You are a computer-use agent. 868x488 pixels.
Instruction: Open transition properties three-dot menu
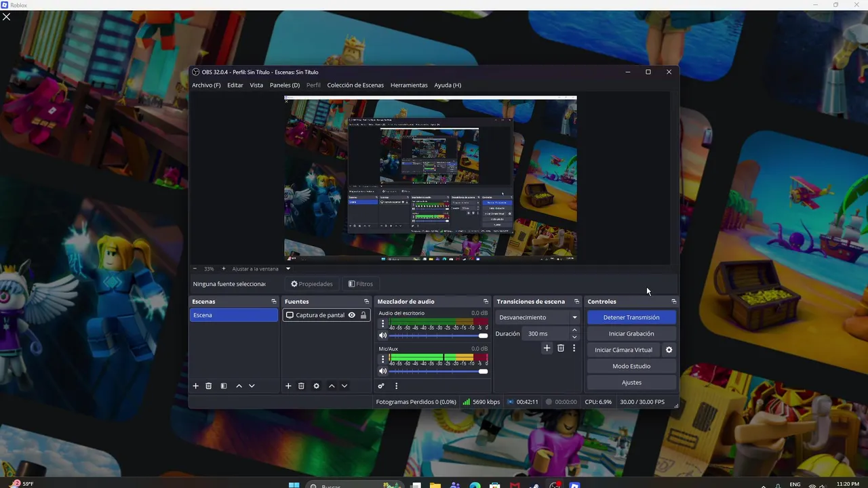(x=574, y=348)
